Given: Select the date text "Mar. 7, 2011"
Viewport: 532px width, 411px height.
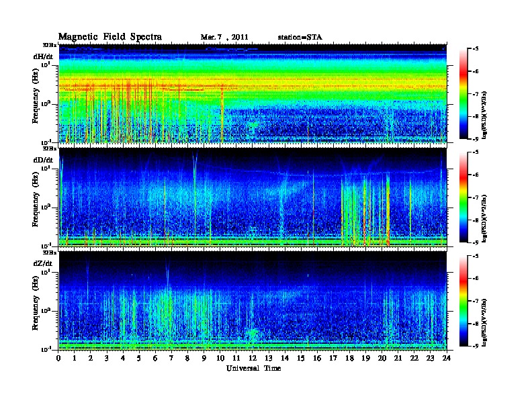Looking at the screenshot, I should [x=224, y=38].
